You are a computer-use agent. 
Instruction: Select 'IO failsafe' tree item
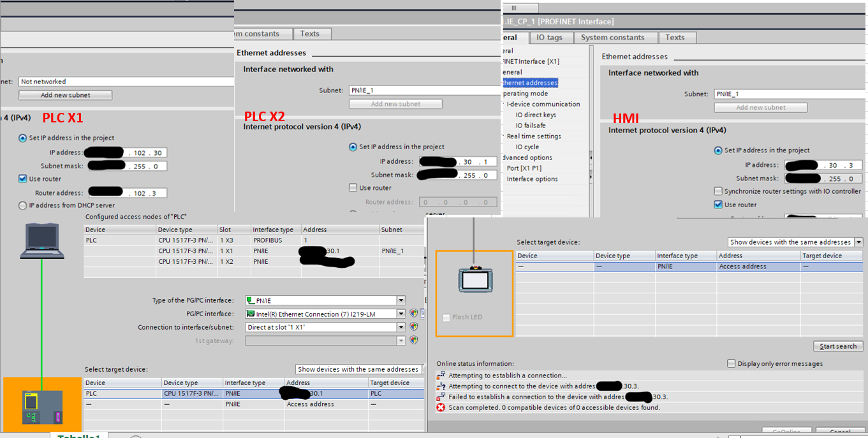point(531,126)
